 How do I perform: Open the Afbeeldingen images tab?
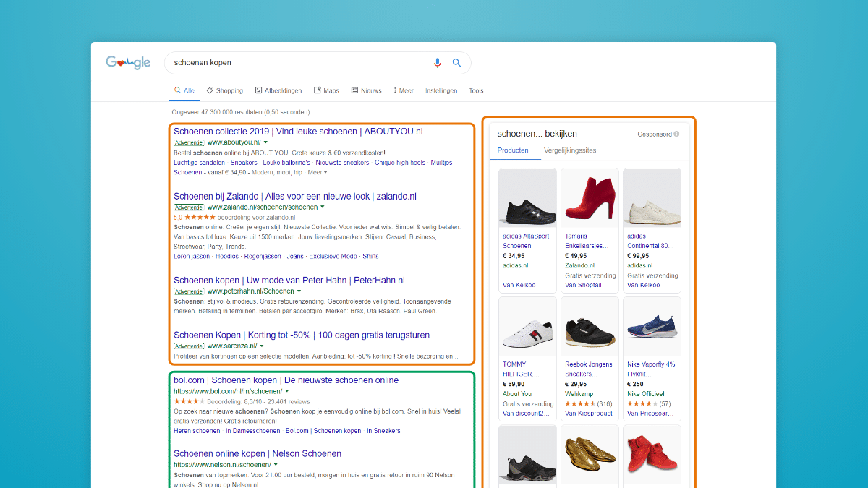[x=278, y=91]
